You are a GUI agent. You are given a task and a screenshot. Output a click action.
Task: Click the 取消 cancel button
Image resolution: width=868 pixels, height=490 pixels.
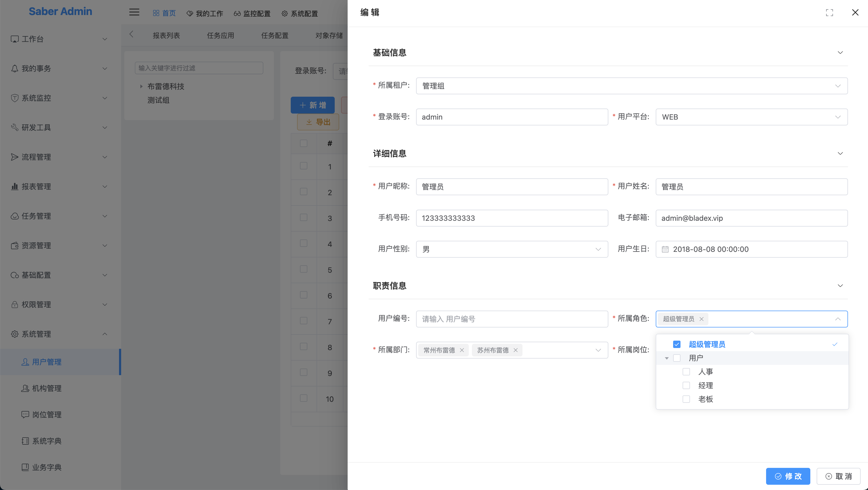(x=838, y=476)
